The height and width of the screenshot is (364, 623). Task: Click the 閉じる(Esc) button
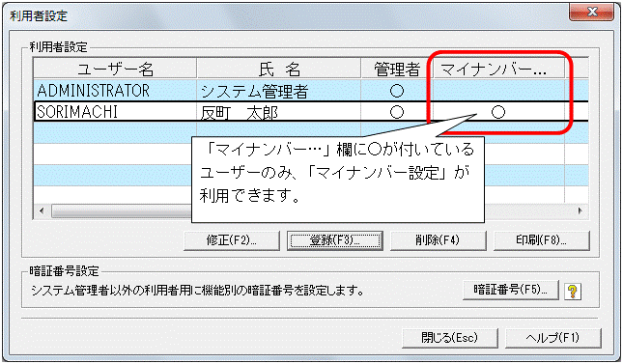[x=450, y=338]
